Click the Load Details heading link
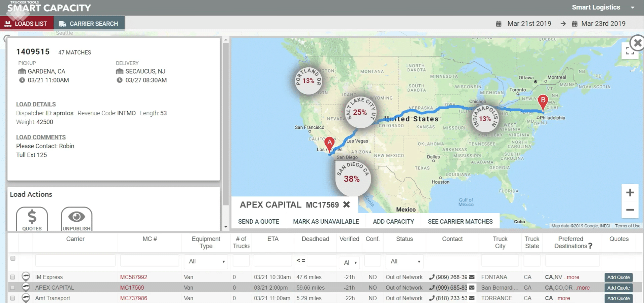644x303 pixels. (36, 104)
